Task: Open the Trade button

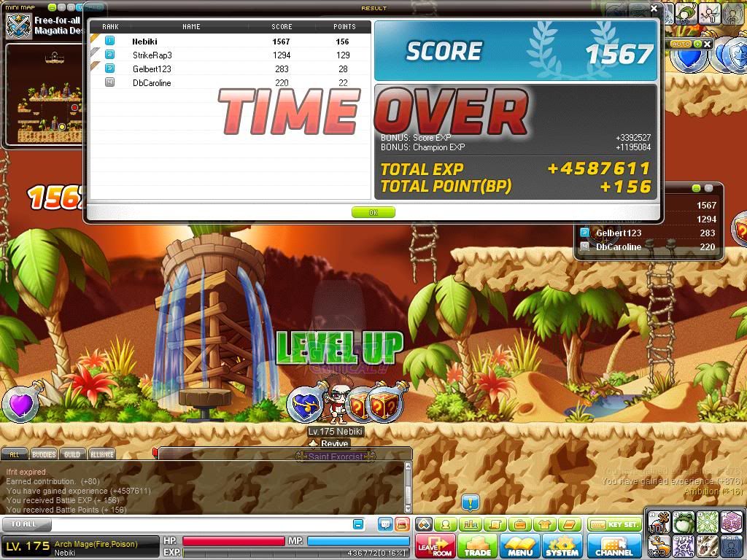Action: [x=477, y=545]
